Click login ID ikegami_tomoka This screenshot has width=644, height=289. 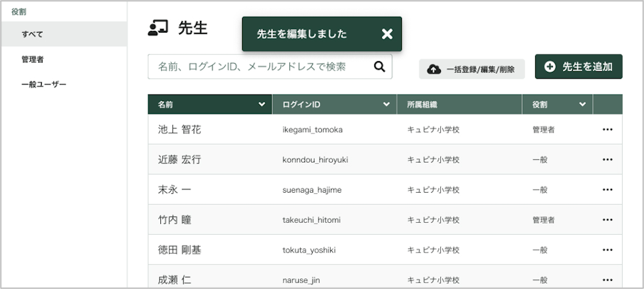pos(313,130)
